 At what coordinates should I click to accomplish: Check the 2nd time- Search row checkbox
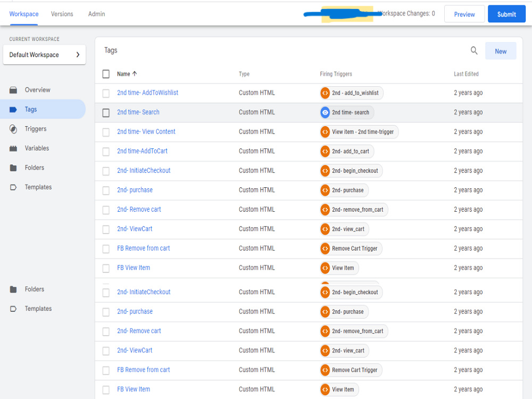click(x=106, y=113)
